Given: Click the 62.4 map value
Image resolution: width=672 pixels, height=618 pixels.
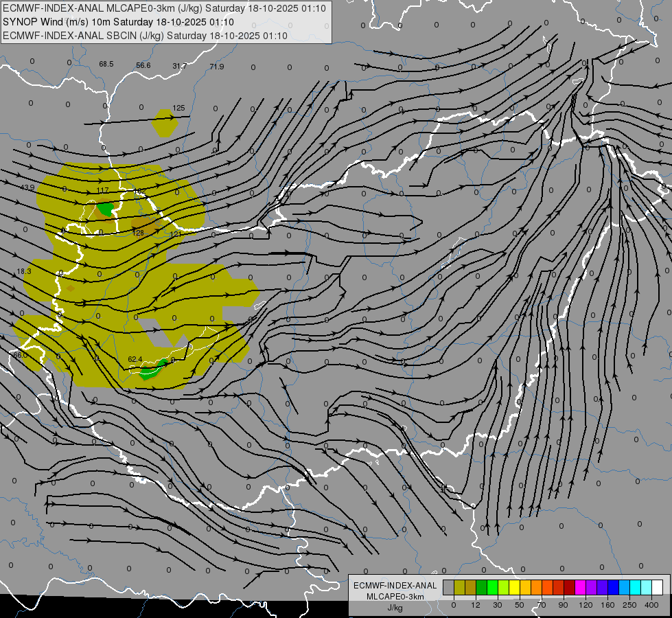Looking at the screenshot, I should point(135,359).
